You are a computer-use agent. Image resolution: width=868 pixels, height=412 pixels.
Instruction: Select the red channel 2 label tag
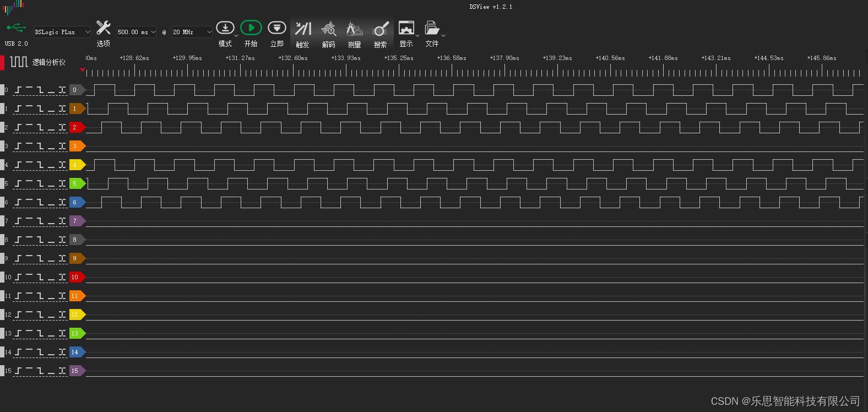point(77,127)
